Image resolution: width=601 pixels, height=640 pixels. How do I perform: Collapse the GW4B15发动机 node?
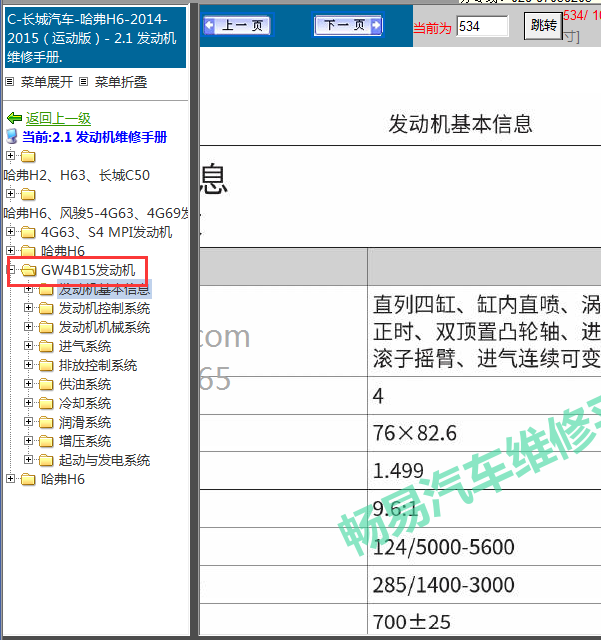[x=11, y=269]
